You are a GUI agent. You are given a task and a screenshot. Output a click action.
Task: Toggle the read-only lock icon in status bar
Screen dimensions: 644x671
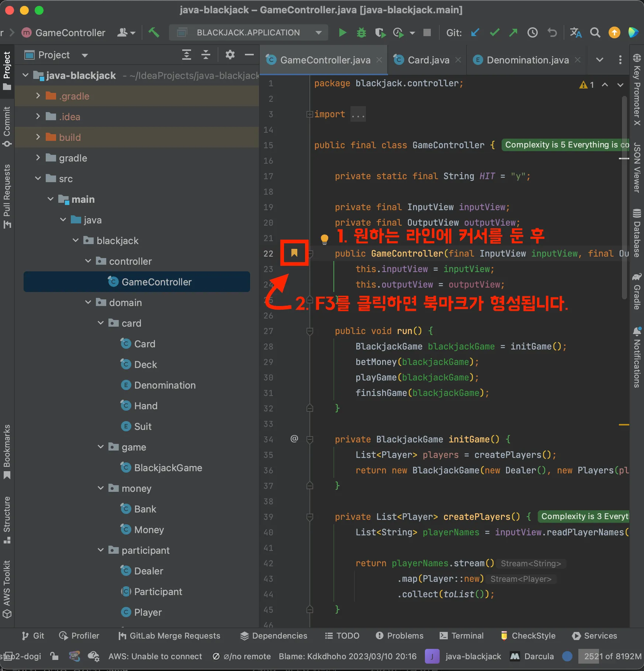54,656
